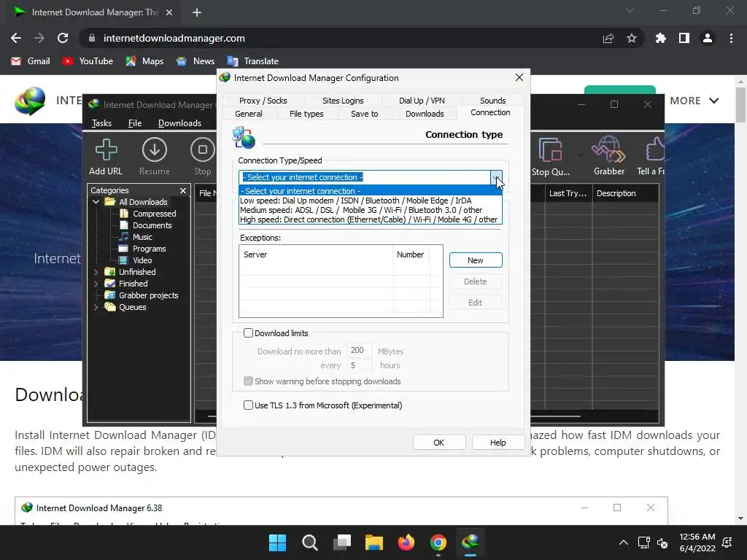The width and height of the screenshot is (747, 560).
Task: Open File Explorer from the taskbar
Action: (374, 542)
